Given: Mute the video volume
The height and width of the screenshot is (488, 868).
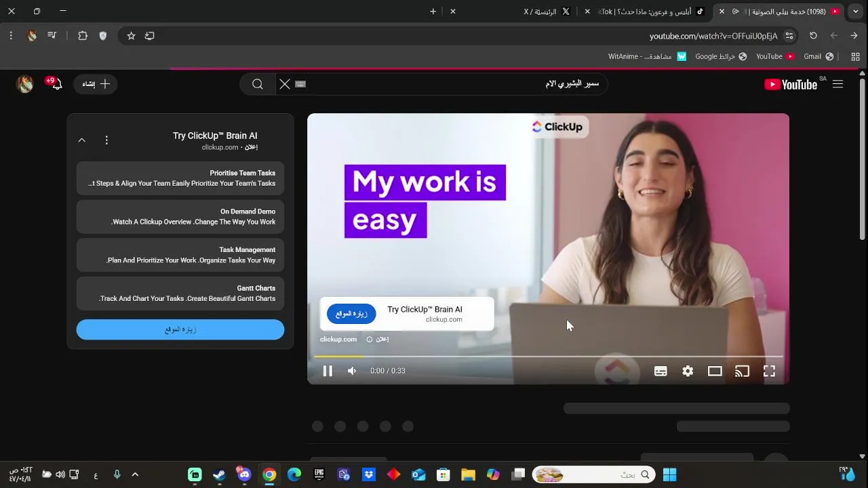Looking at the screenshot, I should [352, 371].
